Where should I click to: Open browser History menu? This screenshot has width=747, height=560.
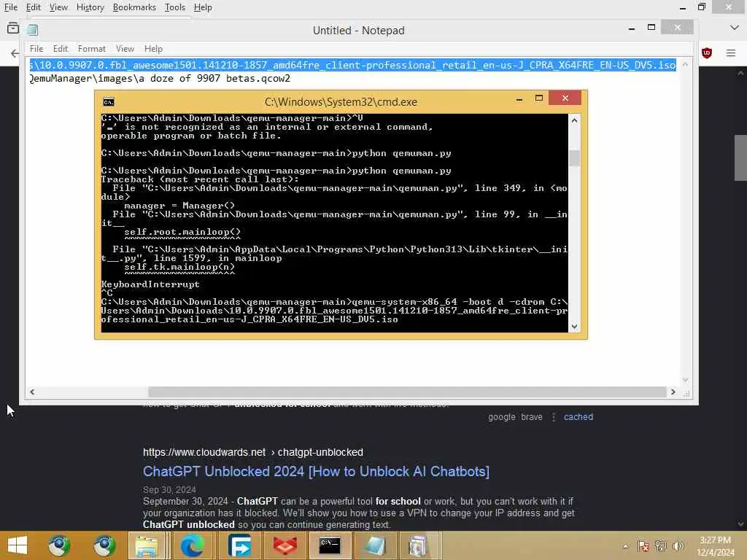point(90,7)
